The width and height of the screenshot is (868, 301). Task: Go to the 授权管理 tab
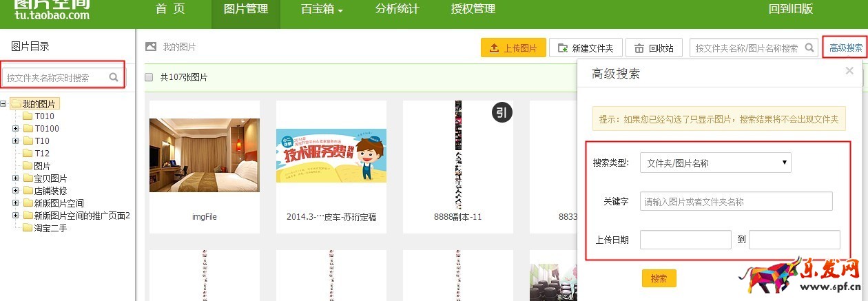coord(473,10)
